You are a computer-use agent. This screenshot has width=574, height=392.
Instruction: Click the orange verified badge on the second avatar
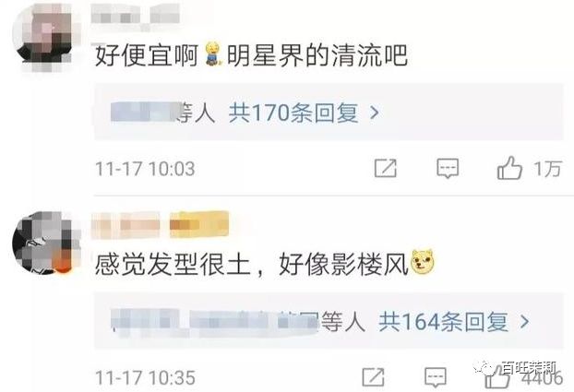tap(63, 265)
